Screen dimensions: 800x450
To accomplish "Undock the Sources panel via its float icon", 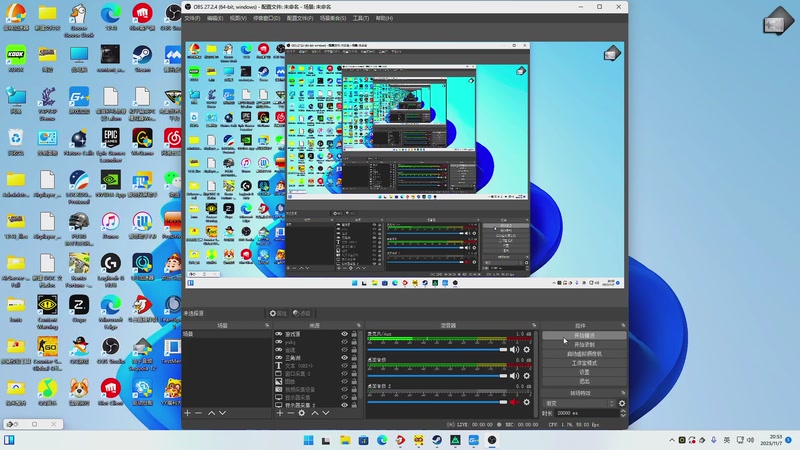I will click(359, 326).
